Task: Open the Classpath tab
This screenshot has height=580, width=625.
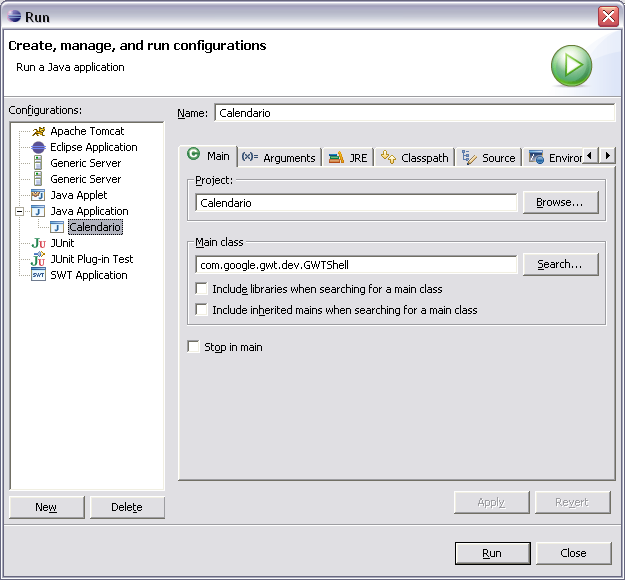Action: pos(415,157)
